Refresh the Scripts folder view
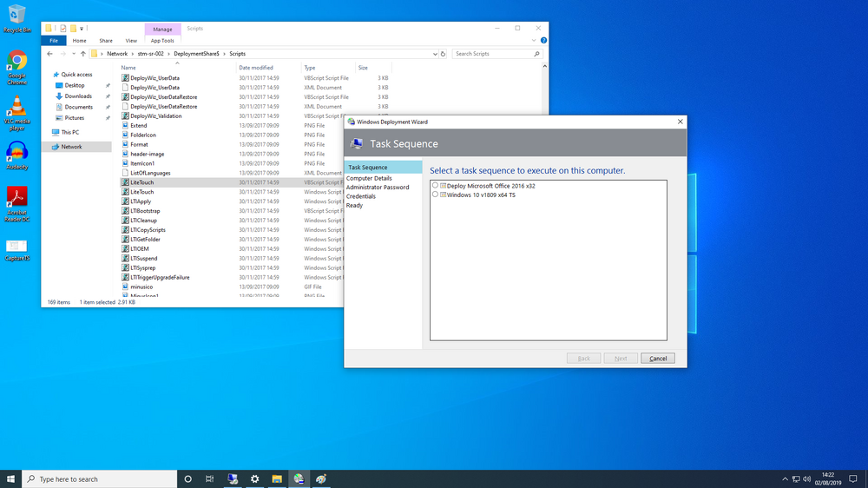868x488 pixels. pyautogui.click(x=443, y=54)
